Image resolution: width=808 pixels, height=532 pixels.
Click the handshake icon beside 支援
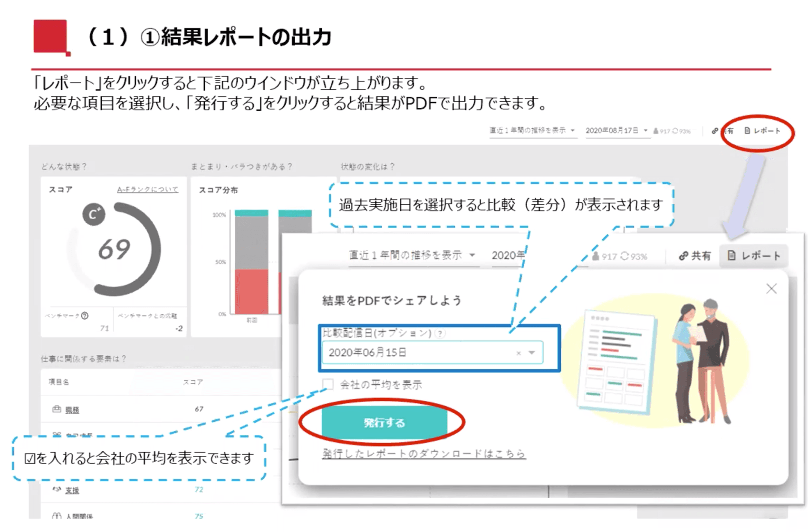[x=57, y=489]
